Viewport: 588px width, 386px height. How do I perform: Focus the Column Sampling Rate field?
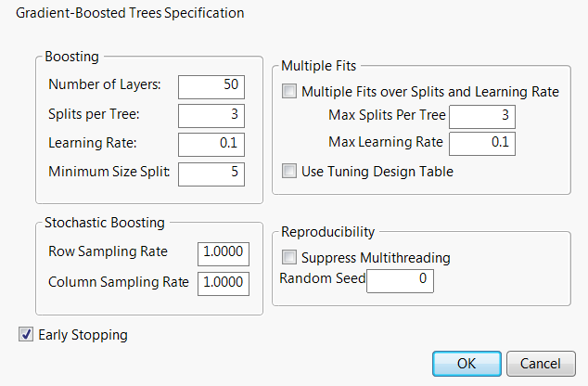pyautogui.click(x=224, y=283)
